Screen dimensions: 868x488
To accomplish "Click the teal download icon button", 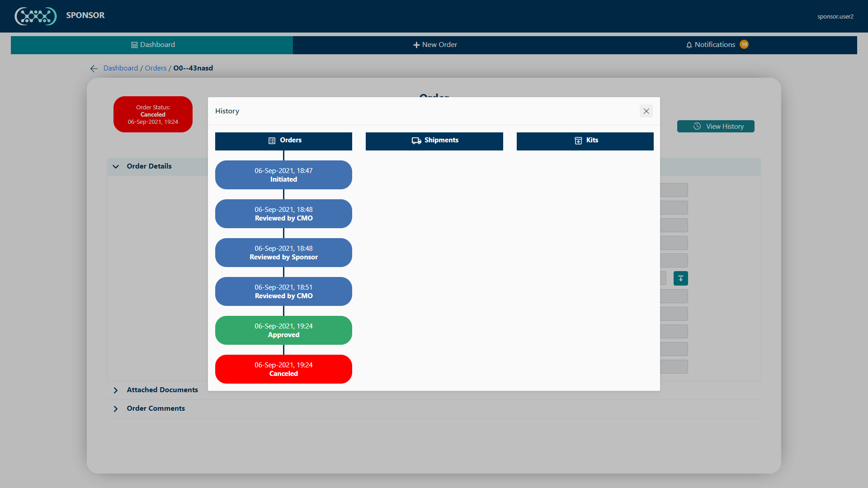I will coord(681,278).
